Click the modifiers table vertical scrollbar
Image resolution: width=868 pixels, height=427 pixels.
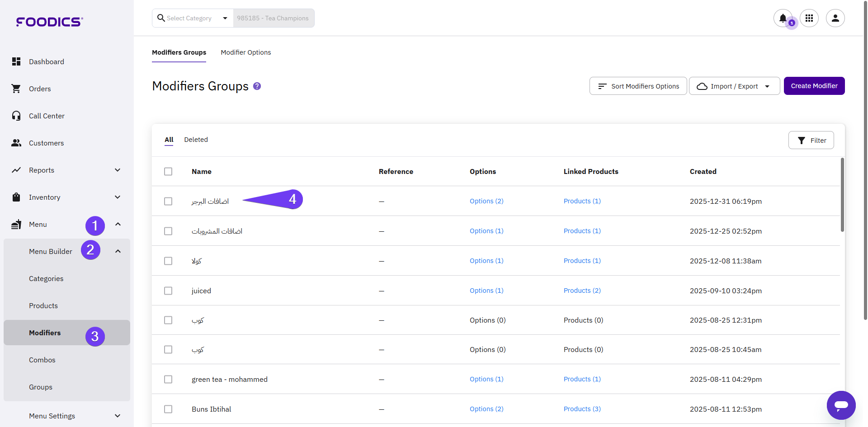tap(842, 194)
